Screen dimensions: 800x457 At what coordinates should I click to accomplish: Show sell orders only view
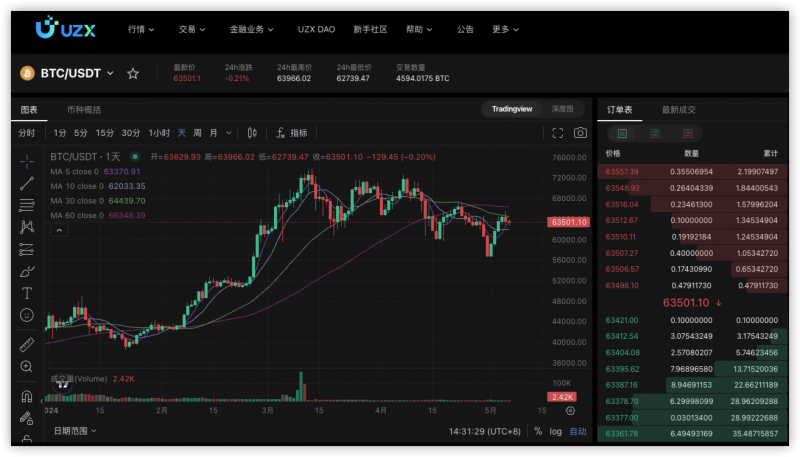click(x=688, y=134)
